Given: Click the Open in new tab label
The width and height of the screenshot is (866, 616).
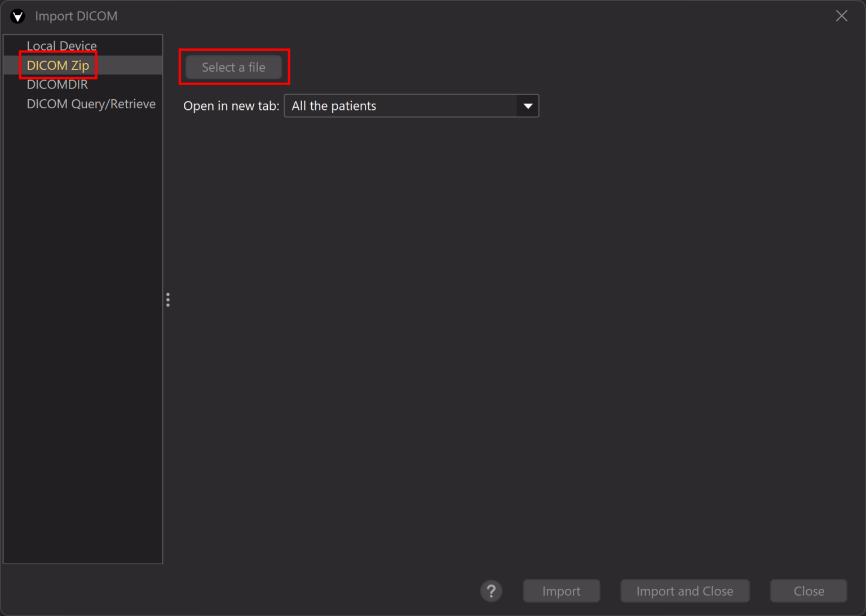Looking at the screenshot, I should [231, 106].
